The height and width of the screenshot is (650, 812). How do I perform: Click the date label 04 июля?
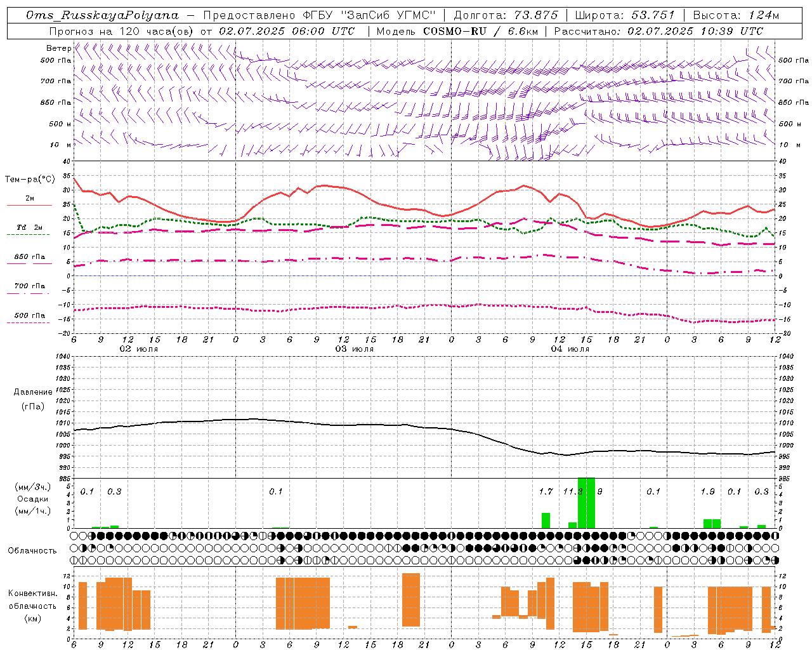570,349
